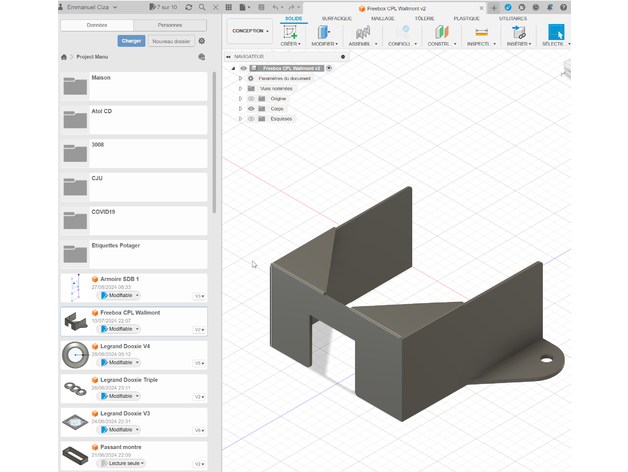Open the Modifiable dropdown for Legrand Dooxie V4
Image resolution: width=628 pixels, height=472 pixels.
point(120,363)
